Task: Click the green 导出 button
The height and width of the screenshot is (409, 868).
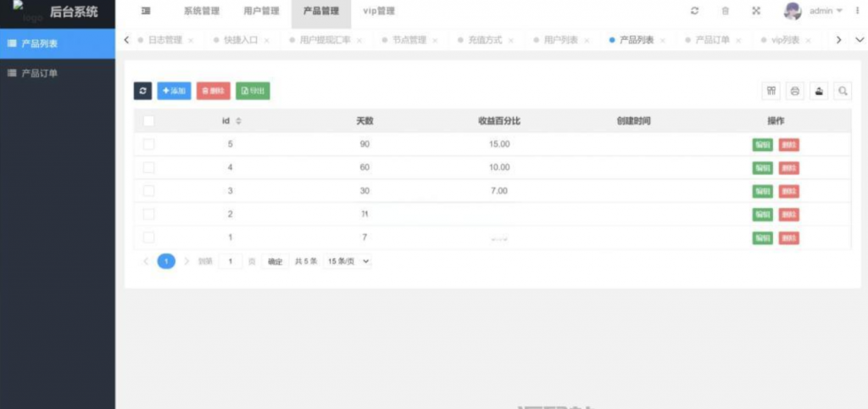Action: pyautogui.click(x=253, y=91)
